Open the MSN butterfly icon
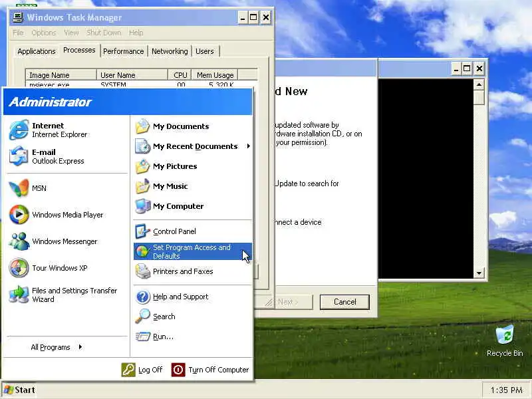Screen dimensions: 532x399 (19, 188)
